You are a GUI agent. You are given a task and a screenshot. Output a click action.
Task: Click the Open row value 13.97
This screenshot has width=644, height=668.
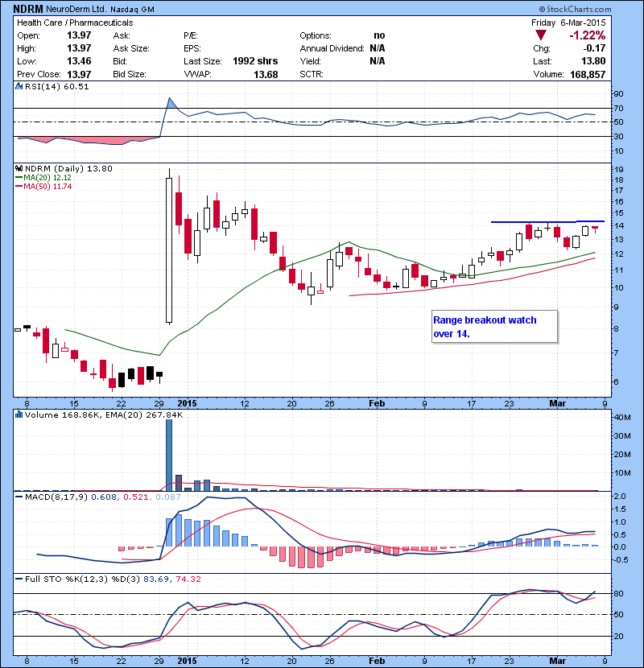tap(79, 35)
